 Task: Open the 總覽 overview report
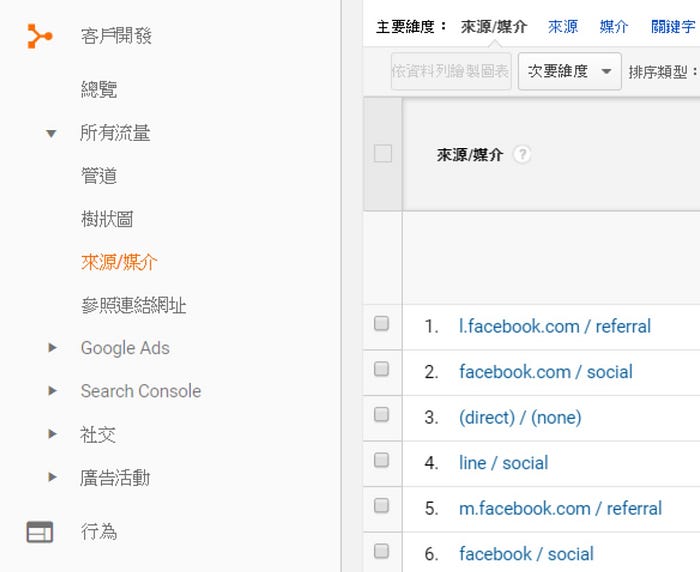(99, 89)
